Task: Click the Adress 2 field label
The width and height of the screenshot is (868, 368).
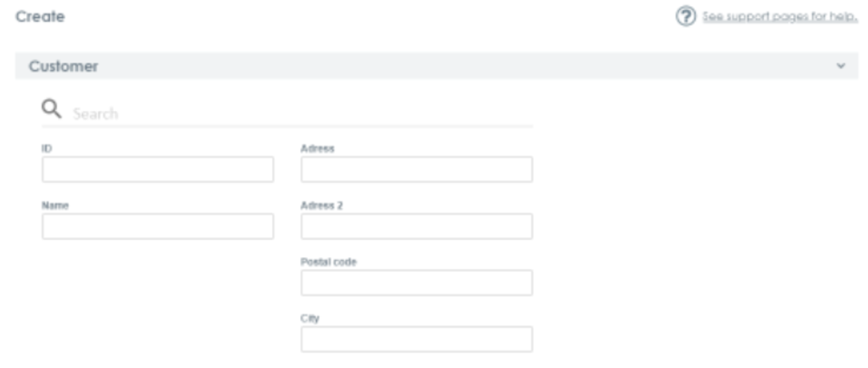Action: click(x=322, y=206)
